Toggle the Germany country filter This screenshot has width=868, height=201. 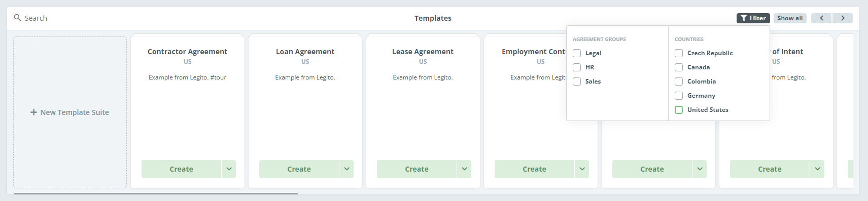[x=679, y=96]
